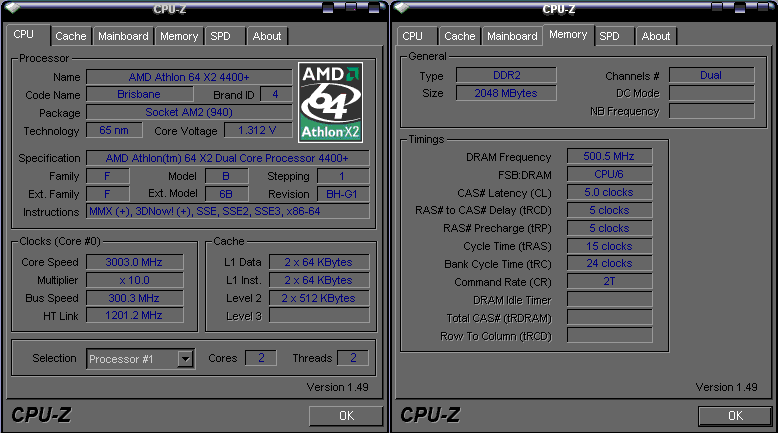Click the Bus Speed value '300.3 MHz'
The image size is (778, 433).
(x=134, y=298)
